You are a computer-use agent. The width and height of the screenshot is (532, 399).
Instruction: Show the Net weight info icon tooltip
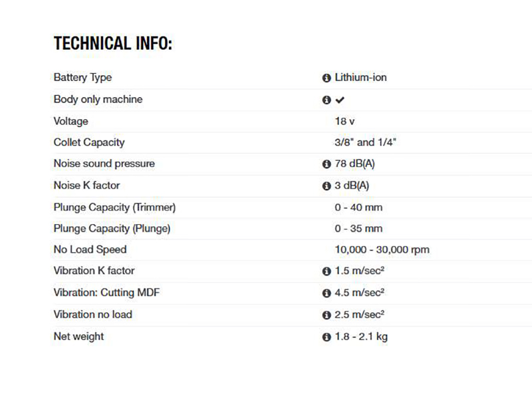point(327,336)
